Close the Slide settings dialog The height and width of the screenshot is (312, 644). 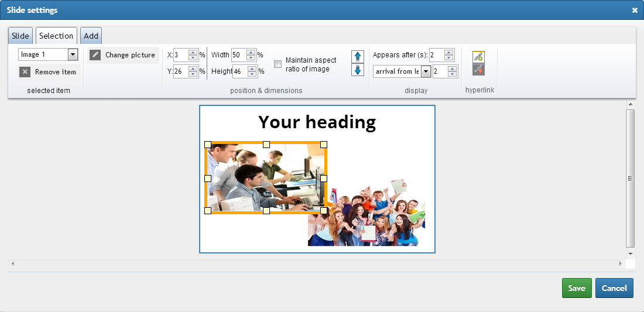(635, 11)
